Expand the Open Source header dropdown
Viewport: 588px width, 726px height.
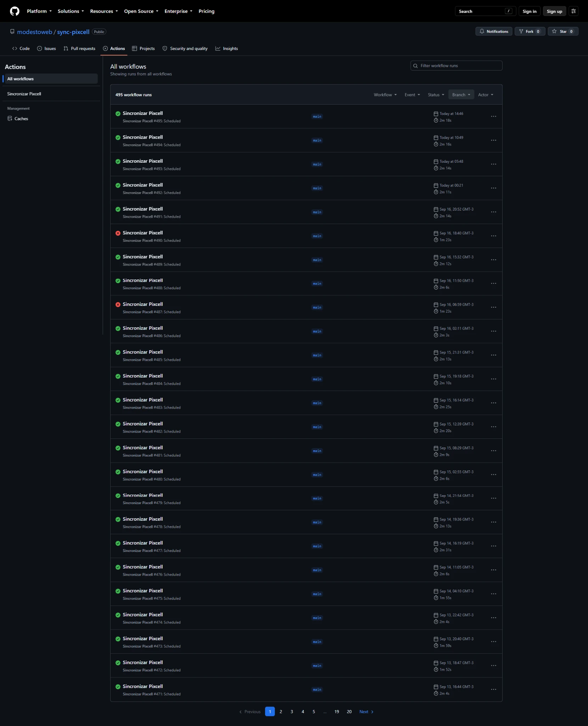[141, 11]
